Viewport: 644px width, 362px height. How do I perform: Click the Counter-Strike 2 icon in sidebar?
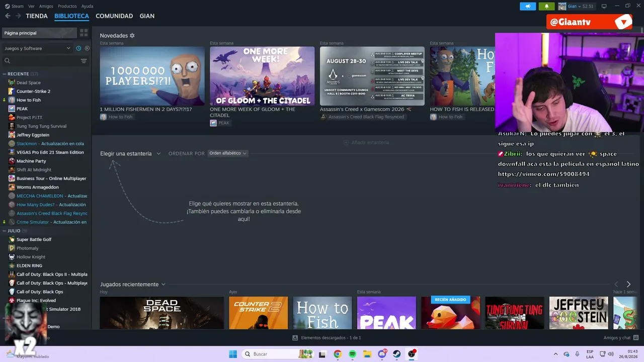click(12, 91)
